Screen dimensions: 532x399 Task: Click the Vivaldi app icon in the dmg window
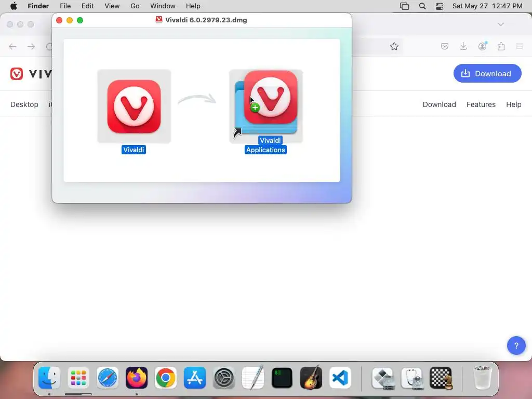(134, 107)
